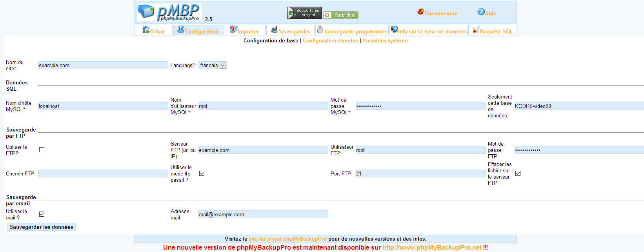644x252 pixels.
Task: Click the Flattr this! button
Action: click(340, 15)
